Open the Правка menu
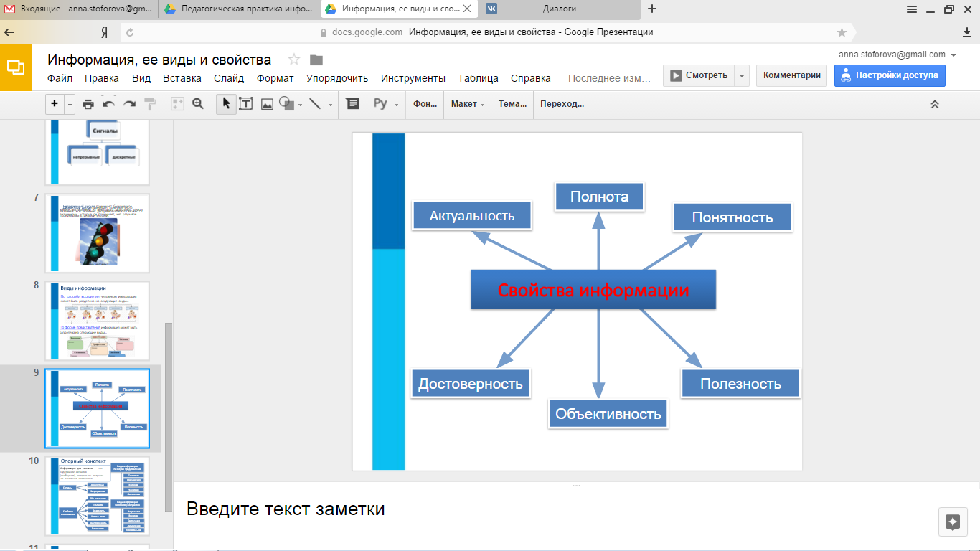 102,78
